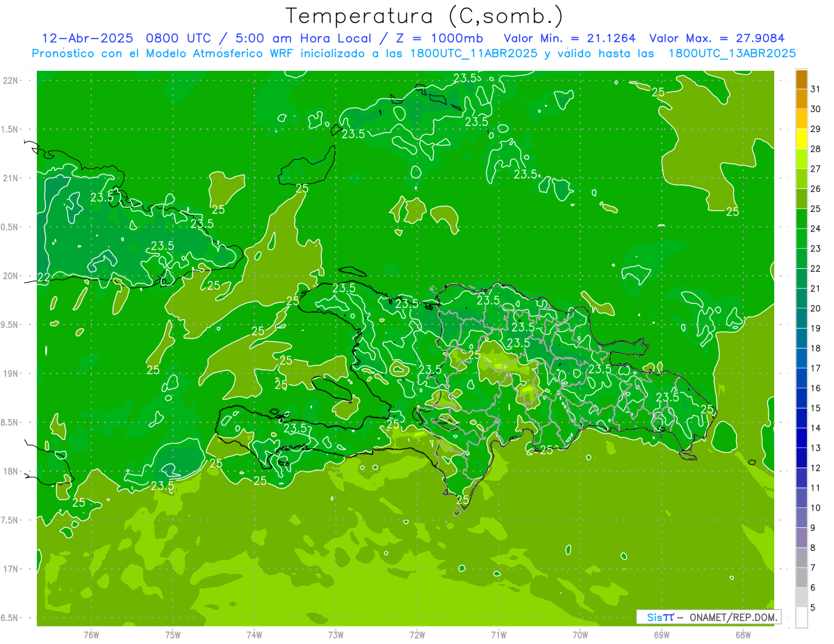Click legend scale value '30'
834x644 pixels.
(816, 109)
